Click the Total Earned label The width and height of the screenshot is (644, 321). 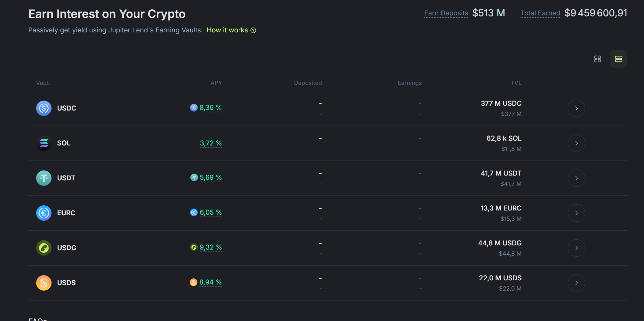(540, 13)
